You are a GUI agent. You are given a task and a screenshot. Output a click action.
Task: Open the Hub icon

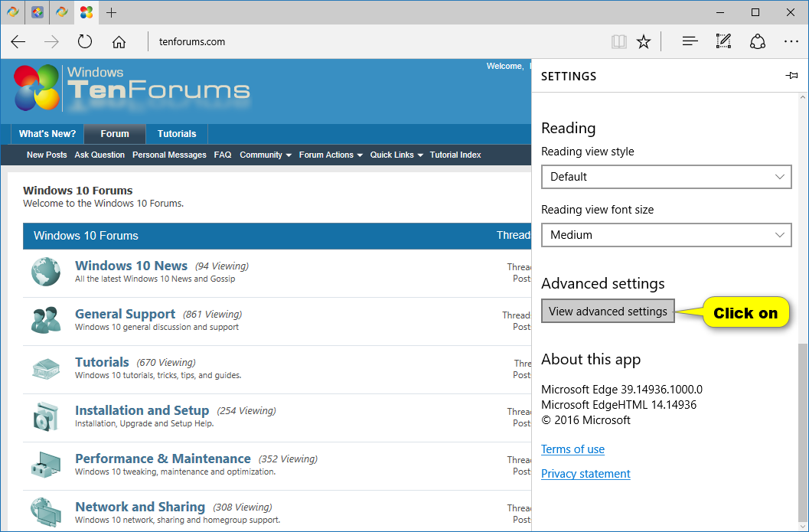690,41
